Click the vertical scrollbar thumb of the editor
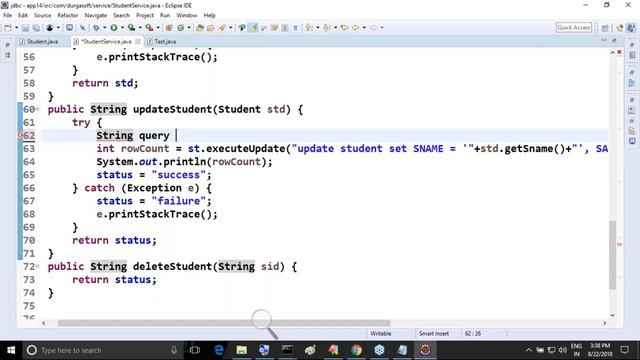This screenshot has width=640, height=360. point(613,255)
